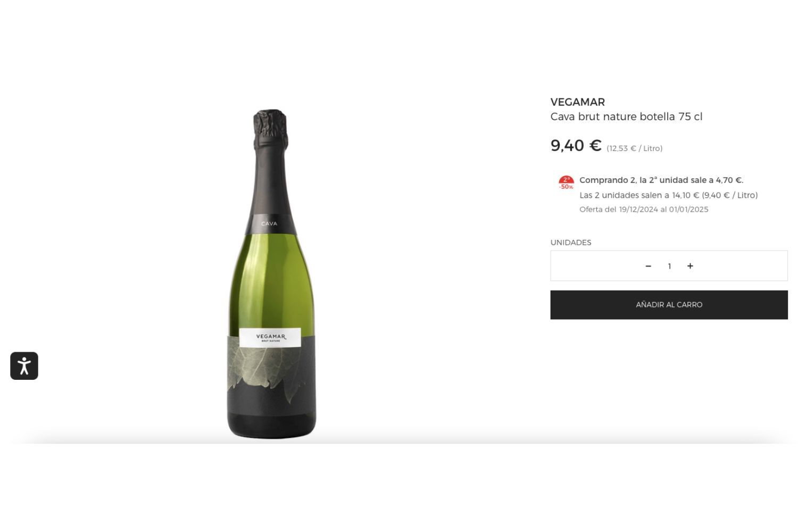Click the white VEGAMAR label on bottle
Screen dimensions: 798x532
tap(270, 337)
